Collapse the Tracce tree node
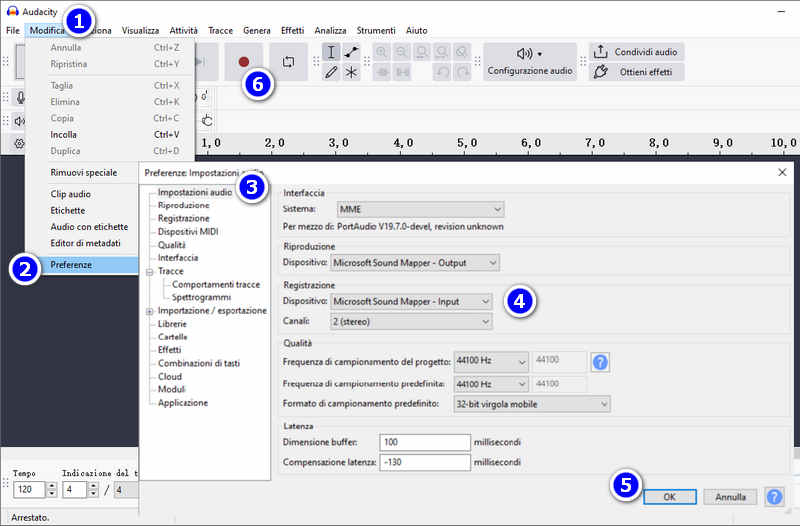The height and width of the screenshot is (526, 800). pos(149,272)
